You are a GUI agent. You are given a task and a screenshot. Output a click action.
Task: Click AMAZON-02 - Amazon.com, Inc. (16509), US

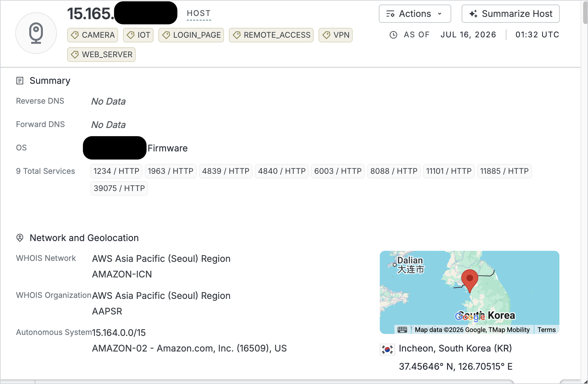click(x=189, y=348)
